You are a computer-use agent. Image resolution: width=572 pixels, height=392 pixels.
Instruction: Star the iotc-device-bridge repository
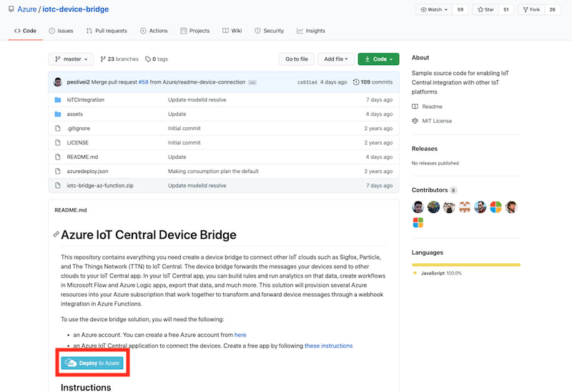coord(485,9)
